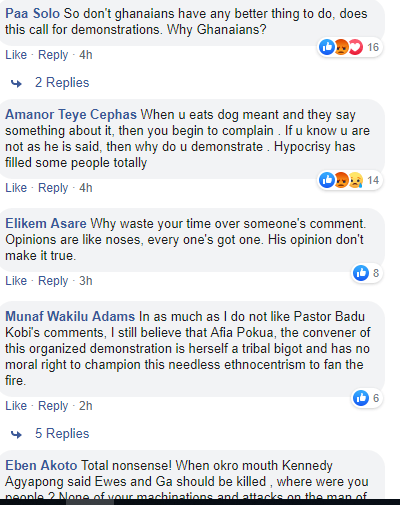Expand the 2 Replies thread
The image size is (400, 505).
pyautogui.click(x=62, y=82)
